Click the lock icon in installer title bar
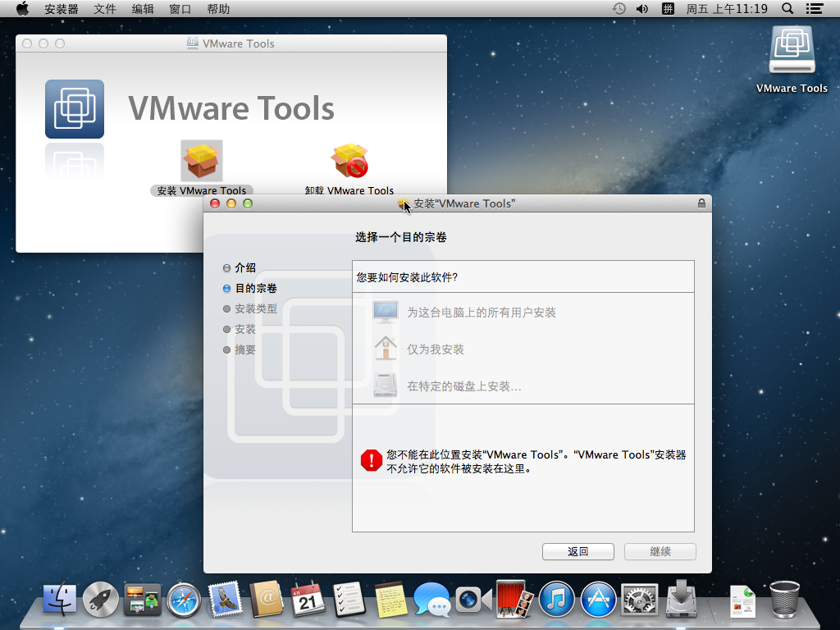 tap(701, 203)
